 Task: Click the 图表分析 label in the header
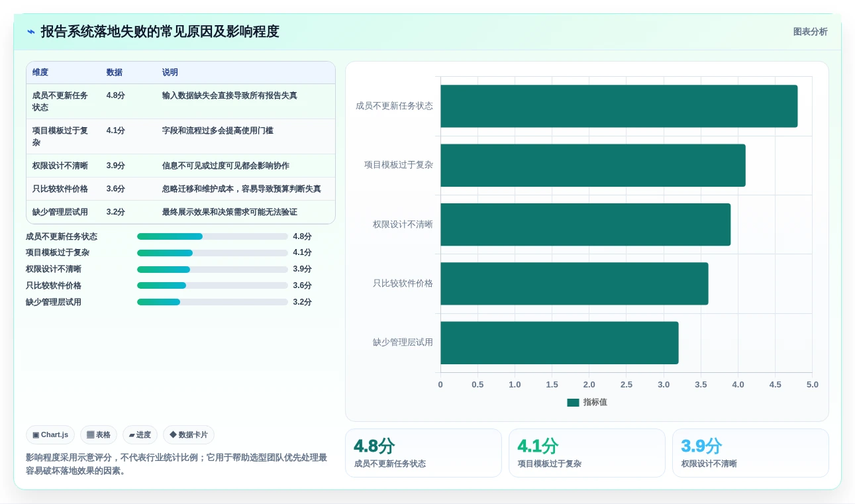coord(810,32)
